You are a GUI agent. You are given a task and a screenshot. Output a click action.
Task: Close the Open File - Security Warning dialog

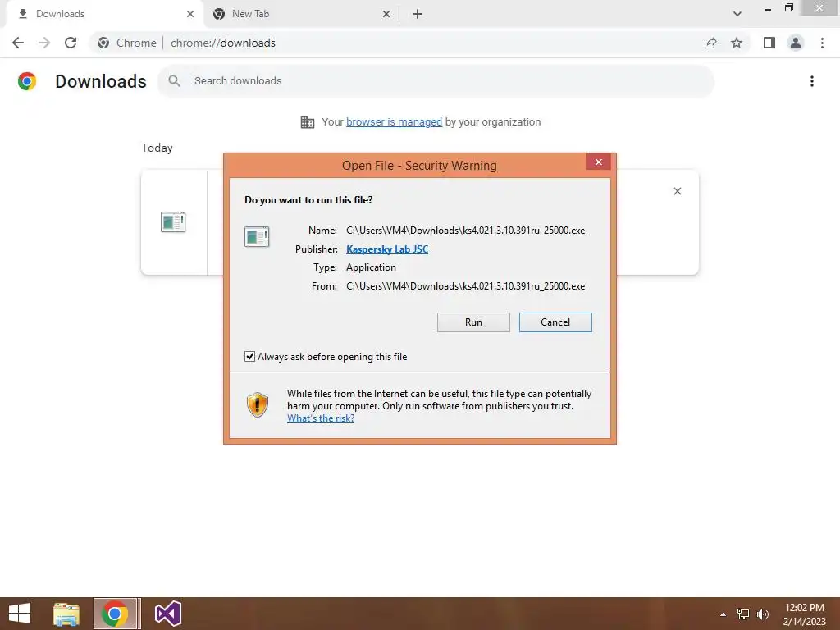point(598,162)
